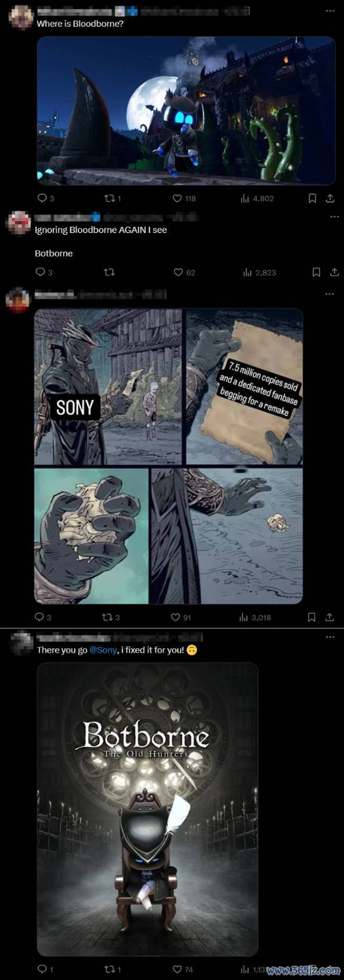Like the Botborne poster tweet with 74 likes
The image size is (344, 980).
click(182, 969)
